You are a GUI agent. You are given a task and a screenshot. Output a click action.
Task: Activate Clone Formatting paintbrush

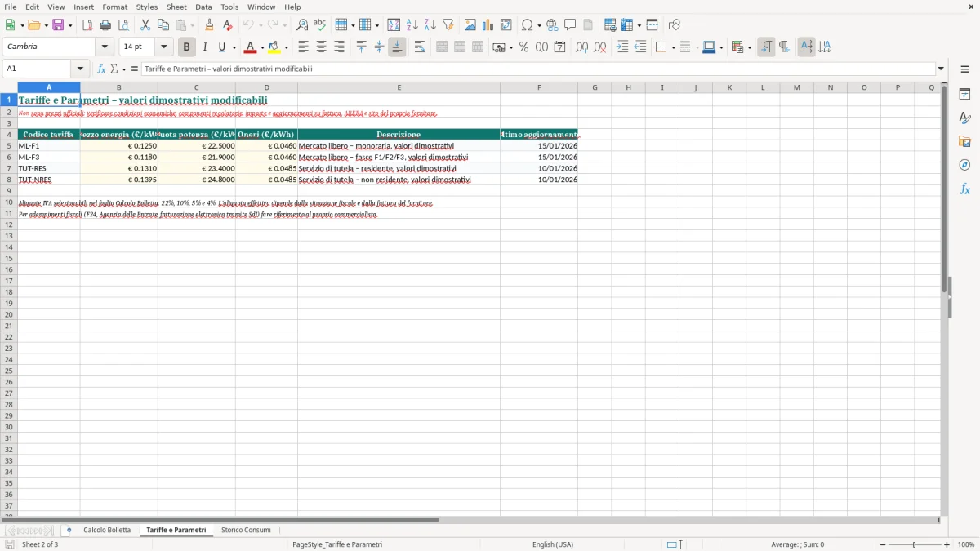point(209,25)
